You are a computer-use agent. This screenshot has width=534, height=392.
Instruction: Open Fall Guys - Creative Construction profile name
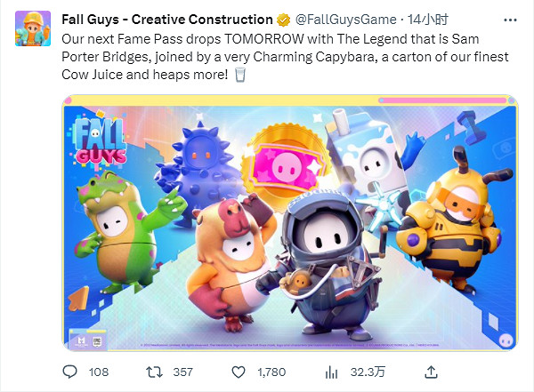click(167, 19)
